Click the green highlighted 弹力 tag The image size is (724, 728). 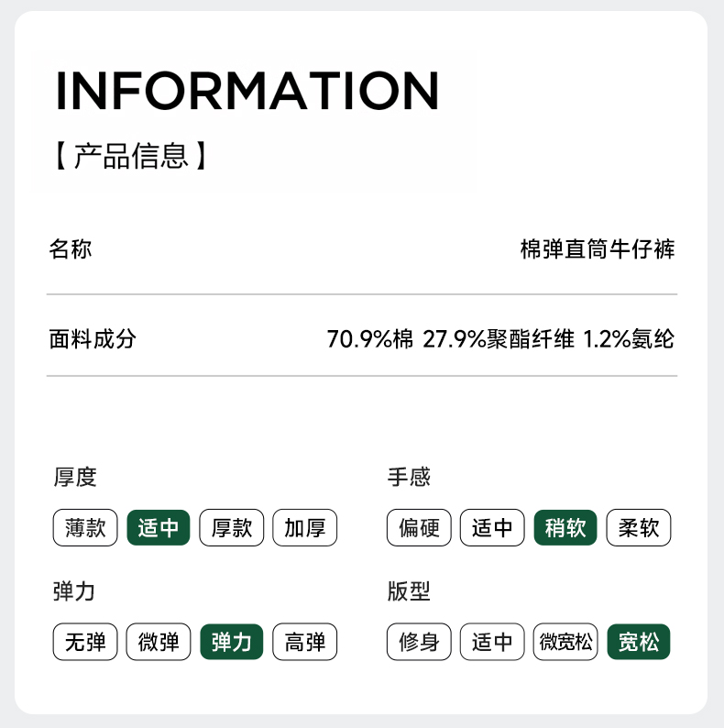232,642
